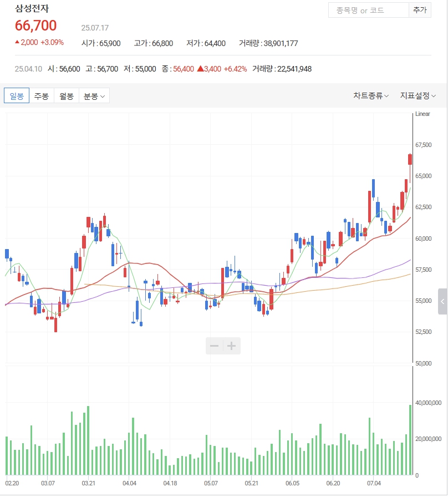Click the +6.42% change text
The height and width of the screenshot is (497, 448).
pyautogui.click(x=235, y=69)
